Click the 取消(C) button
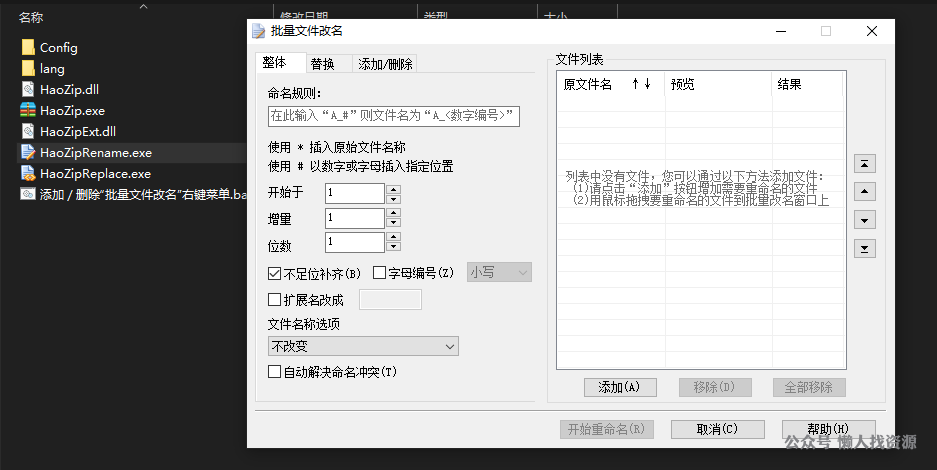Screen dimensions: 937x470 pos(717,429)
